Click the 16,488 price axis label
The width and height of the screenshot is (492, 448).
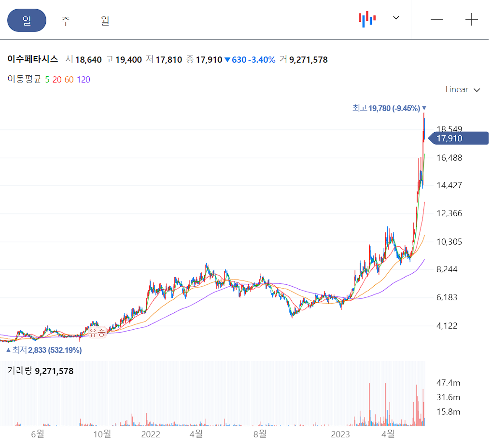point(450,158)
